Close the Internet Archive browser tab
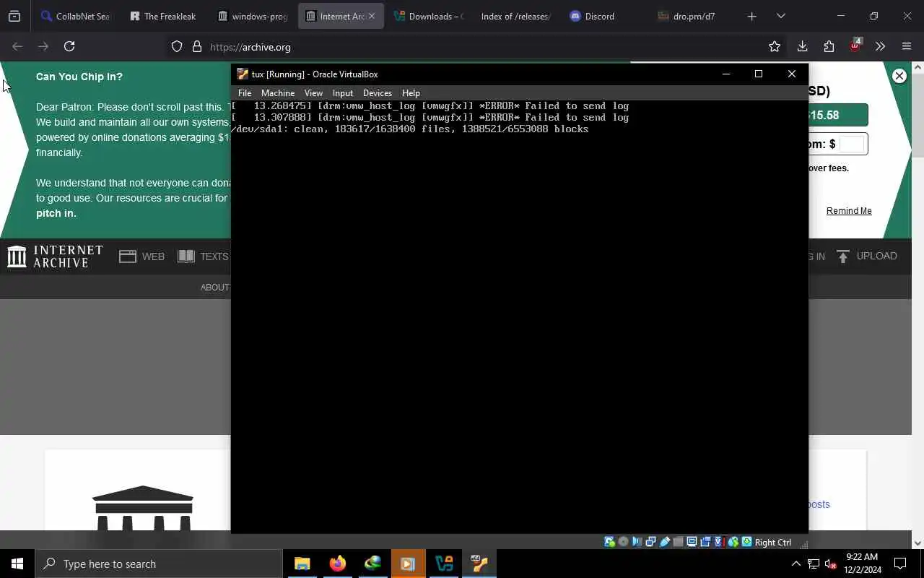 click(x=372, y=16)
